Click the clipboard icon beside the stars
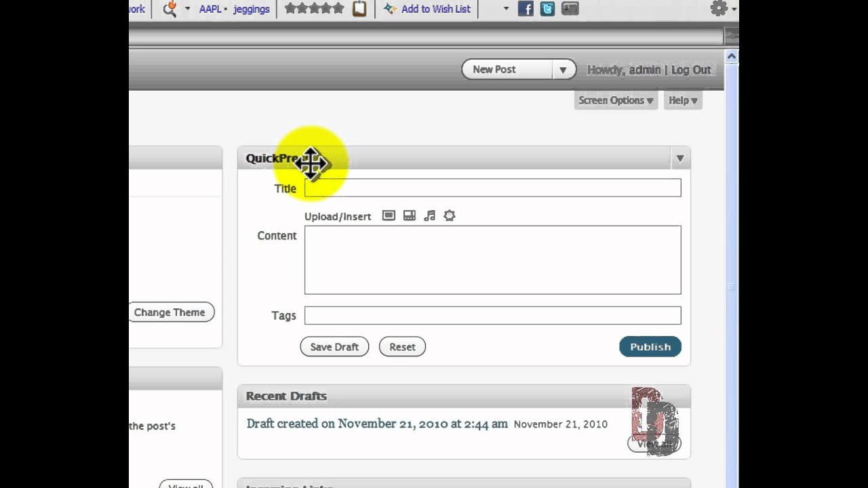This screenshot has height=488, width=868. (359, 9)
